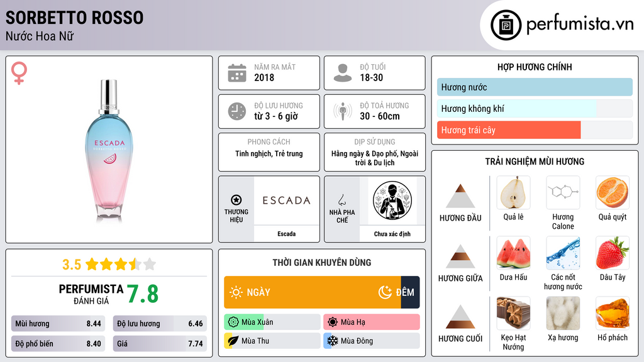Click the 3.5 rating number

point(72,265)
